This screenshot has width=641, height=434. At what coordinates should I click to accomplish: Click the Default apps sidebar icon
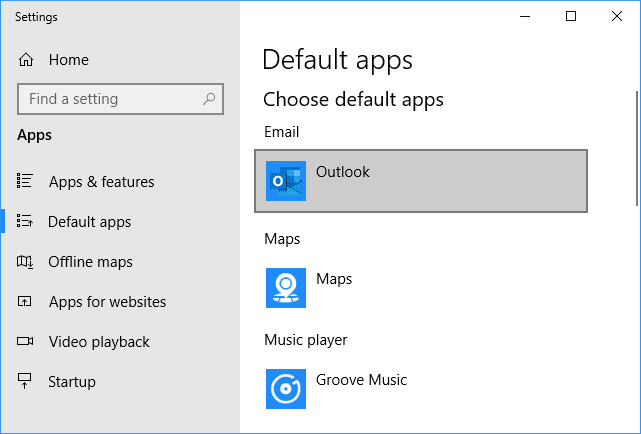(x=25, y=221)
